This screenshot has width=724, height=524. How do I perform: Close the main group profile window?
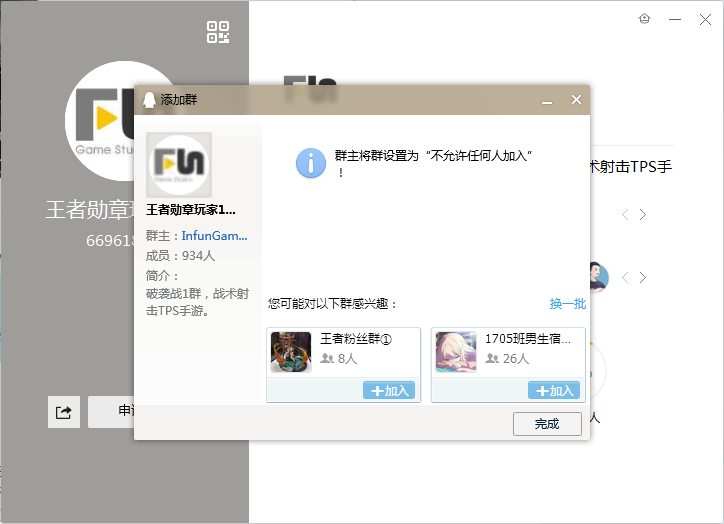point(705,19)
